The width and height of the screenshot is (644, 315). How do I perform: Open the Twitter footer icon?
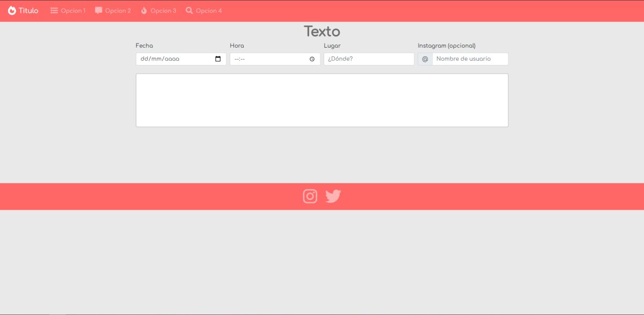(333, 196)
